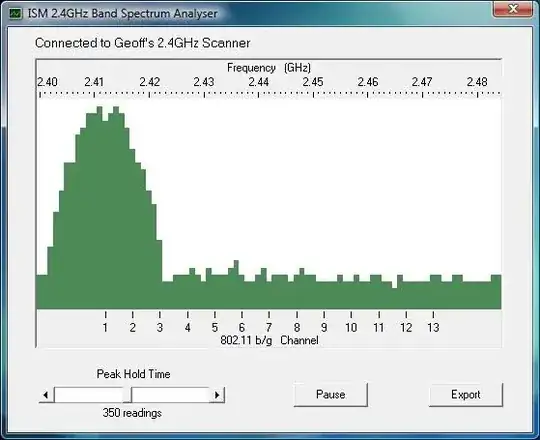Image resolution: width=540 pixels, height=440 pixels.
Task: Close the Spectrum Analyser window
Action: (513, 9)
